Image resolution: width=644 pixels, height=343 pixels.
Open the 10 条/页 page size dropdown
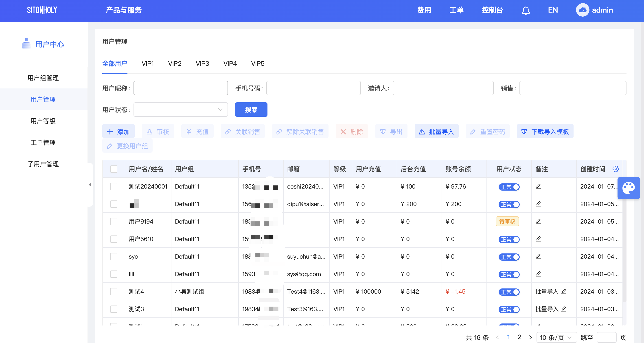pos(556,337)
